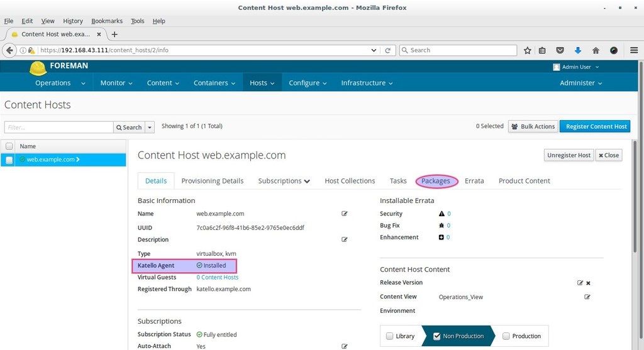The height and width of the screenshot is (350, 644).
Task: Click the Admin User avatar icon
Action: [557, 67]
